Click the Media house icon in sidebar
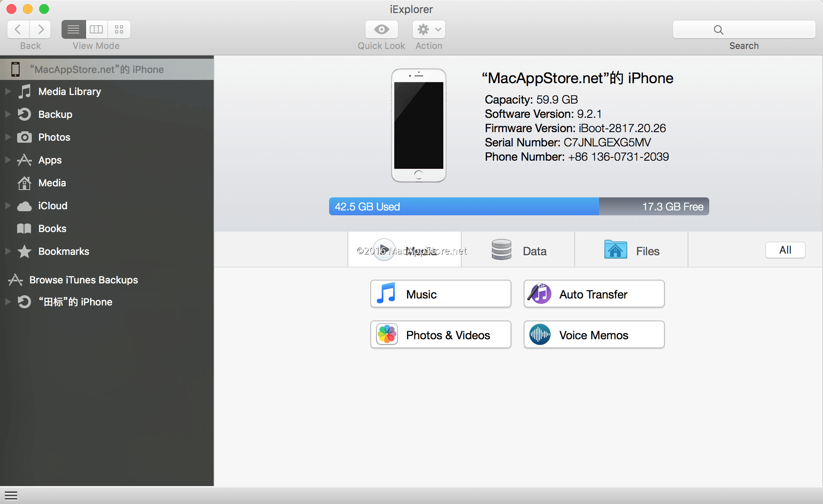Viewport: 823px width, 504px height. coord(24,183)
